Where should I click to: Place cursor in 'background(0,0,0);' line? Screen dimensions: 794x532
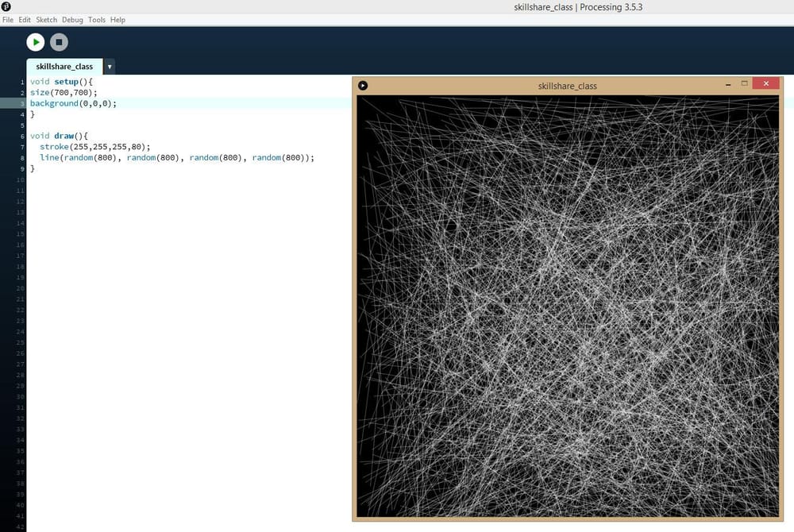73,103
